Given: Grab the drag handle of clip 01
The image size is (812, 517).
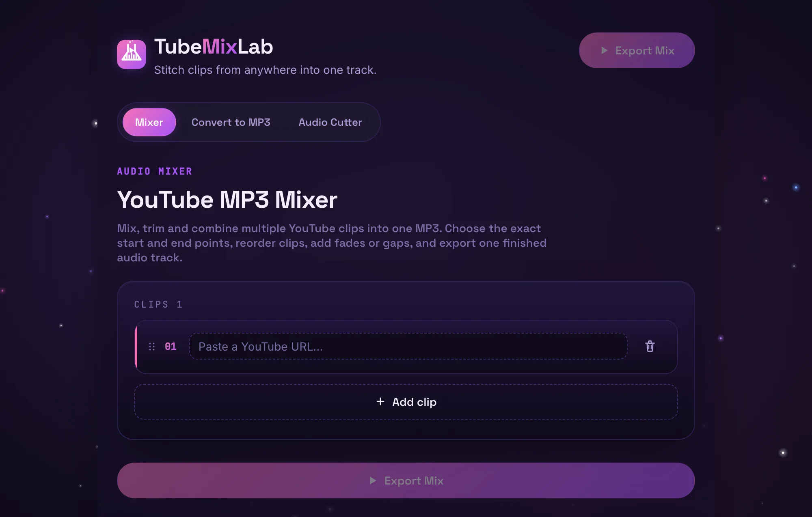Looking at the screenshot, I should click(152, 347).
